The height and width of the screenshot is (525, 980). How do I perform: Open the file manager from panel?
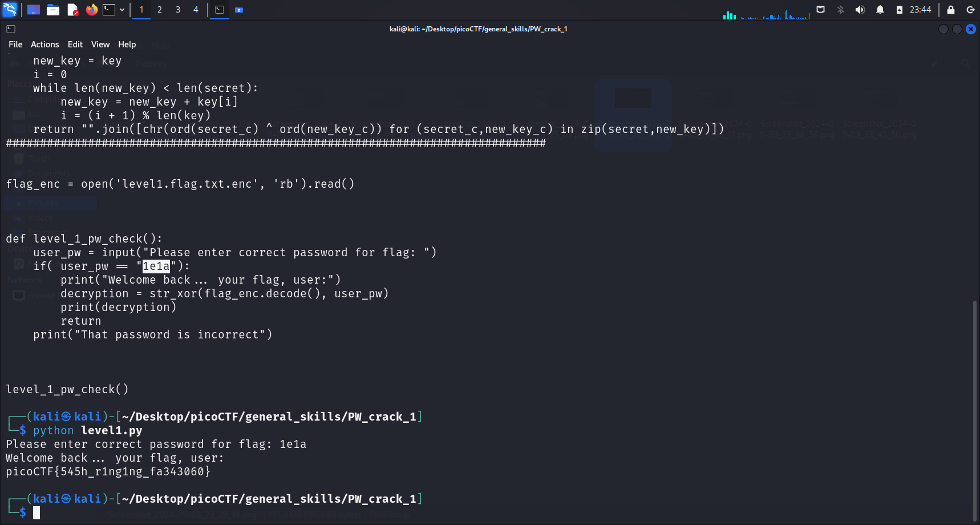tap(53, 10)
